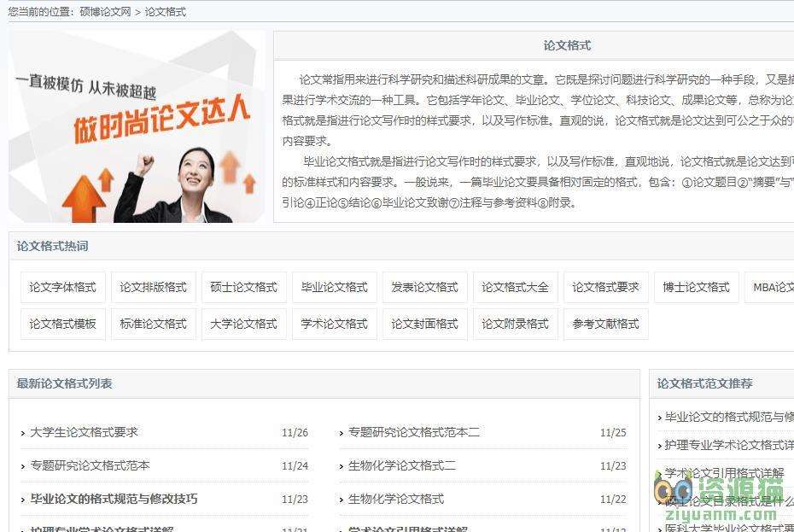
Task: Open the article 大学生论文格式要求
Action: coord(84,432)
